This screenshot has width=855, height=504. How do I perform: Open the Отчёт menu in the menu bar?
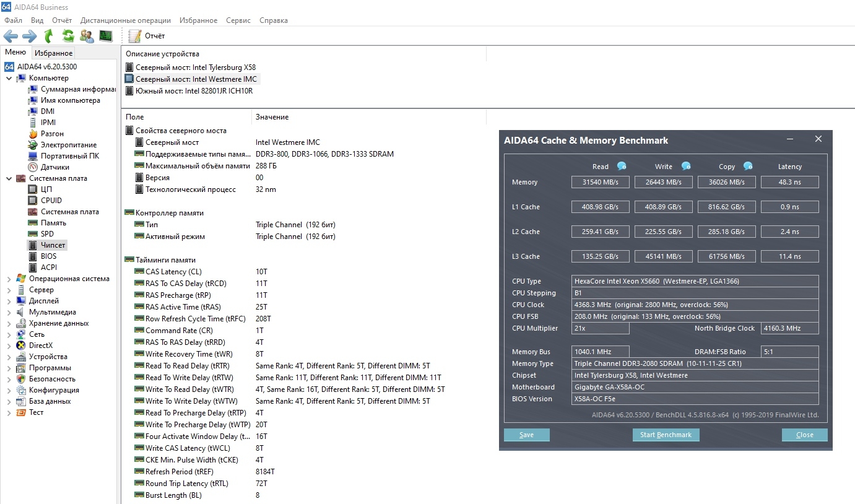[x=62, y=20]
